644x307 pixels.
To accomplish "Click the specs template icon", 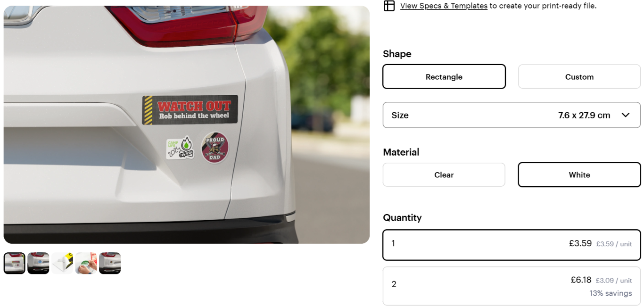I will click(x=389, y=6).
